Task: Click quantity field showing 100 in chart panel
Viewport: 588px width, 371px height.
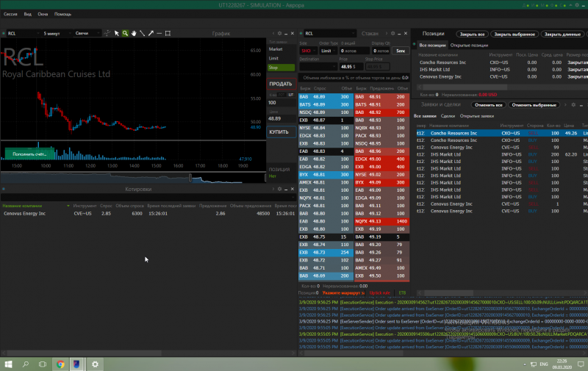Action: coord(282,103)
